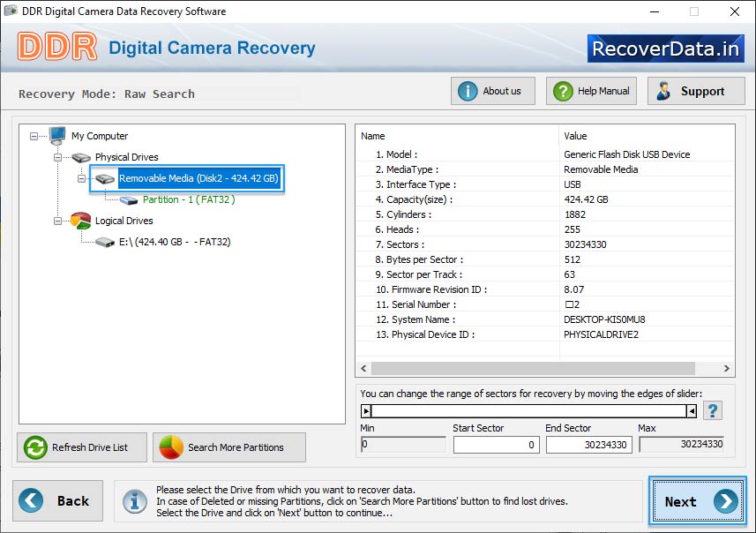The image size is (756, 533).
Task: Click the 8.07 firmware revision value
Action: coord(573,289)
